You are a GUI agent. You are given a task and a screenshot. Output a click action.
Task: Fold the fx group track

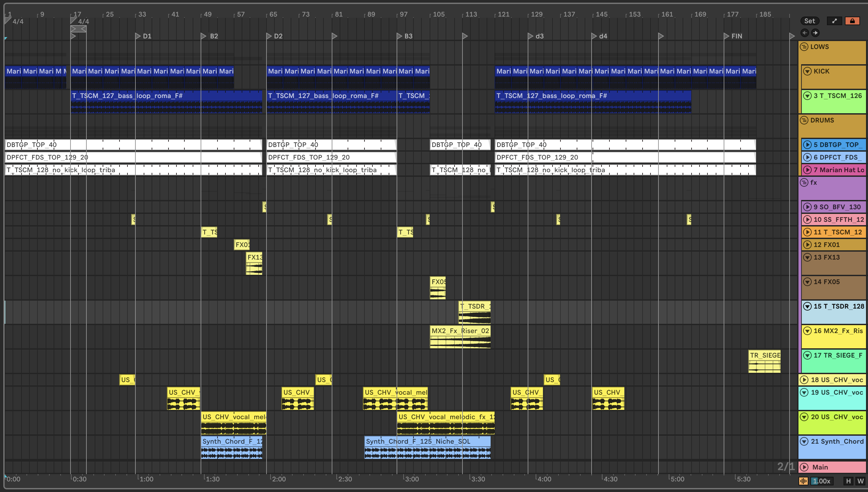pyautogui.click(x=804, y=182)
